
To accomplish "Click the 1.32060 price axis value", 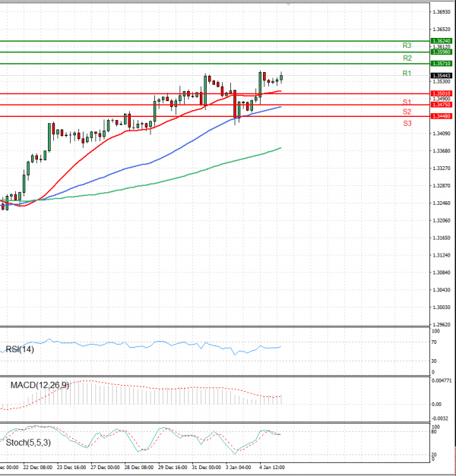I will [x=442, y=220].
